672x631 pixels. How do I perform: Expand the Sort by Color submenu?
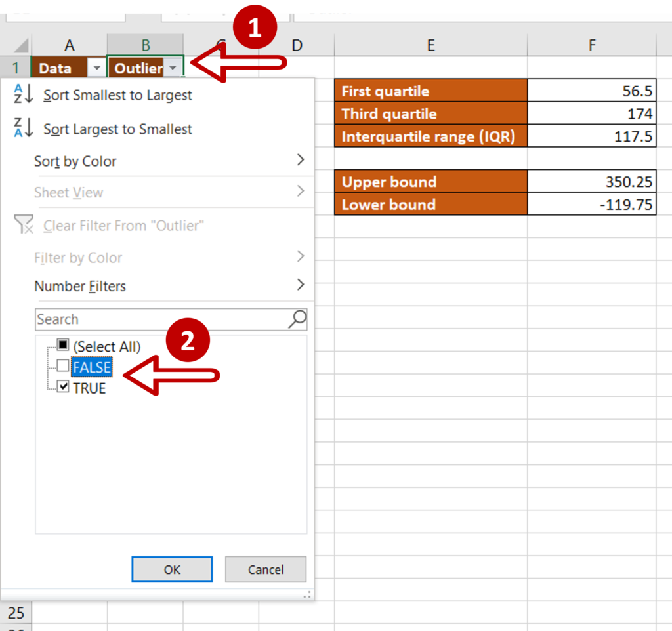coord(75,161)
